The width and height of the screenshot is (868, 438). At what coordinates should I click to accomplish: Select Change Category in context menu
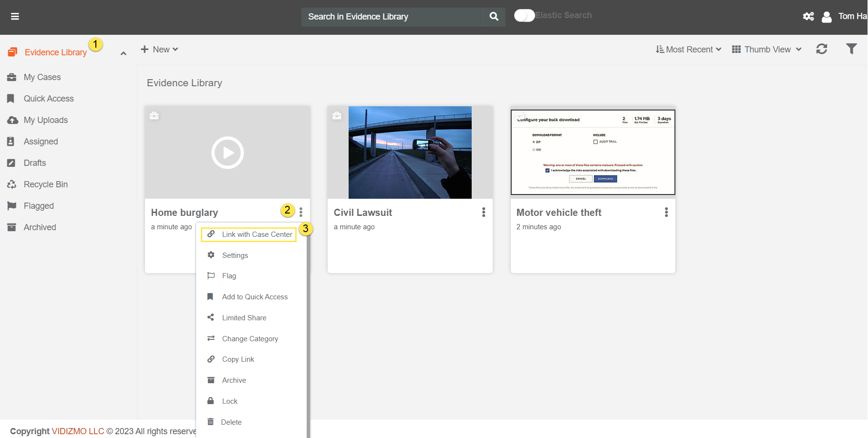coord(250,339)
